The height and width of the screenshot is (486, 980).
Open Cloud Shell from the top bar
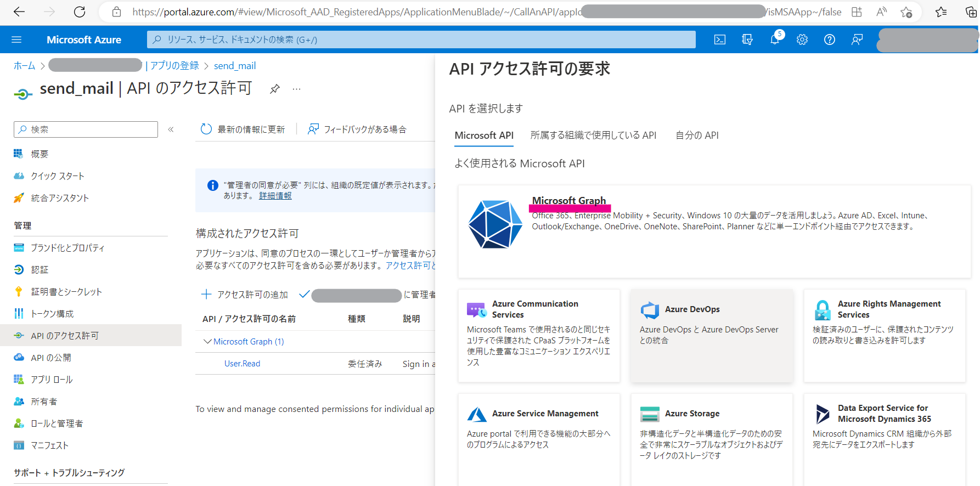pos(720,39)
